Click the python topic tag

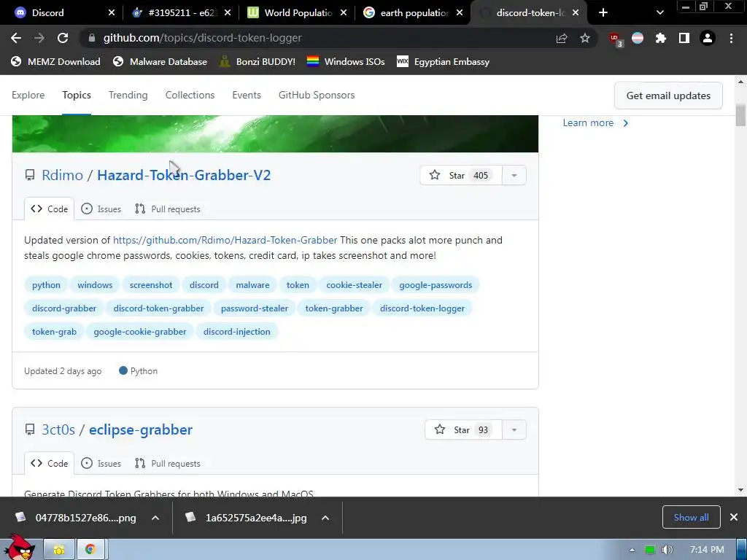point(46,285)
